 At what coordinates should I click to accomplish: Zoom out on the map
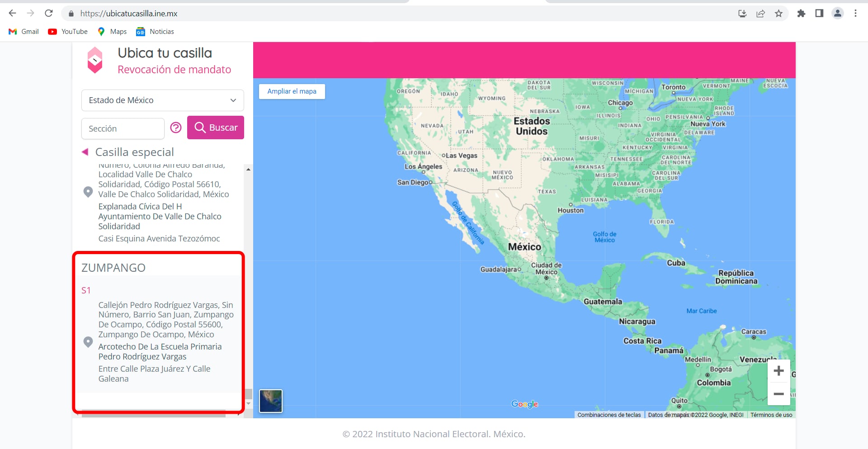pyautogui.click(x=778, y=394)
